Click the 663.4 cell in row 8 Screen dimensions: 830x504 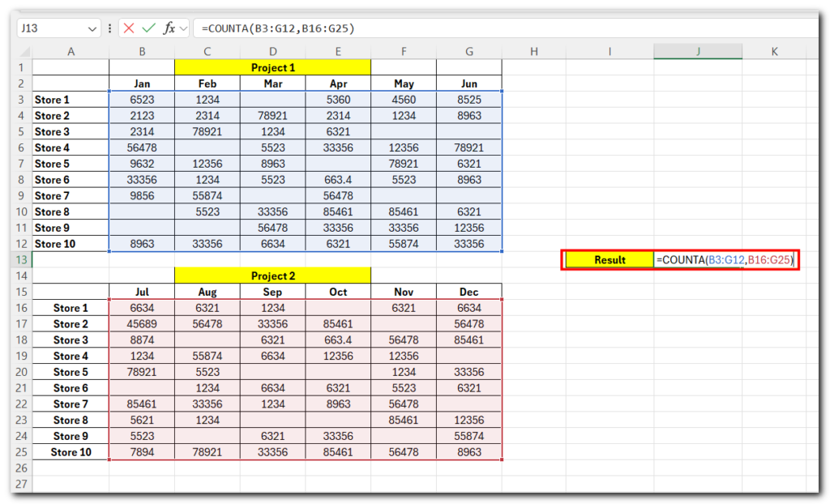point(338,179)
